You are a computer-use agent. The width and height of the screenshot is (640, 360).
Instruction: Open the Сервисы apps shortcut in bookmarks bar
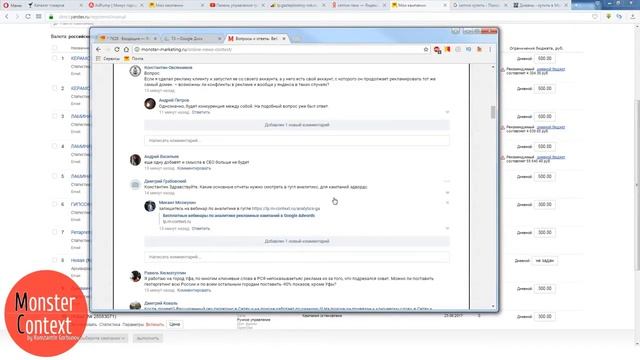108,59
